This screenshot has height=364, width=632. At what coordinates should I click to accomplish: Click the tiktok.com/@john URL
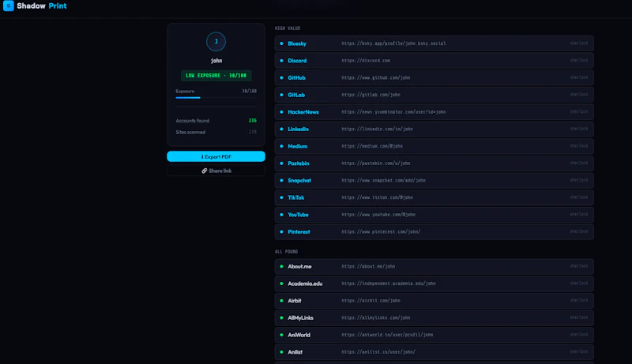[378, 197]
